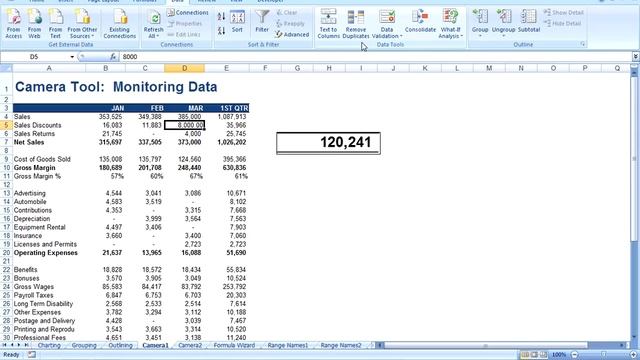Sort ascending A to Z
The width and height of the screenshot is (640, 360).
point(221,17)
